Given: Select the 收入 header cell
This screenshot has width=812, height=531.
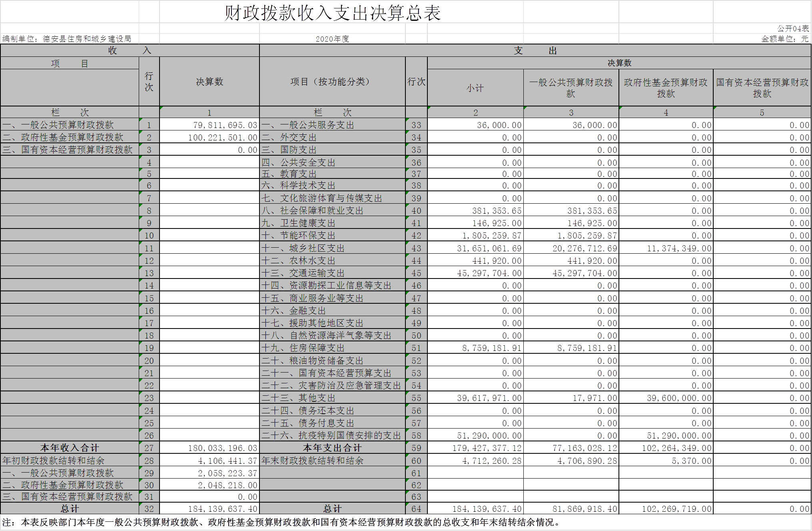Looking at the screenshot, I should coord(130,50).
